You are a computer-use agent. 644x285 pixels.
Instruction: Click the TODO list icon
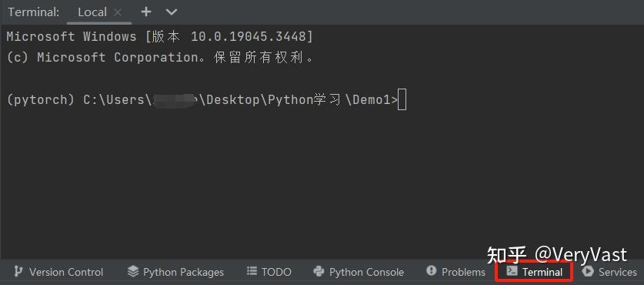tap(252, 271)
